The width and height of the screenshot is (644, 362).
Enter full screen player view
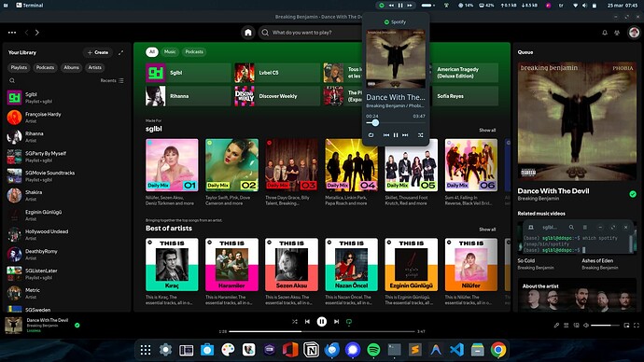pyautogui.click(x=637, y=325)
